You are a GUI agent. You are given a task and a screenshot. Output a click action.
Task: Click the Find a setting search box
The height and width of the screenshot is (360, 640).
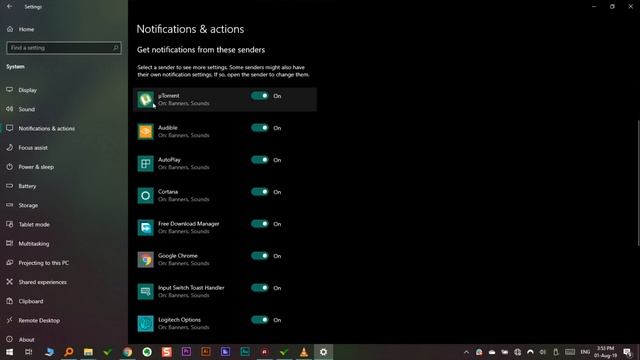point(64,48)
